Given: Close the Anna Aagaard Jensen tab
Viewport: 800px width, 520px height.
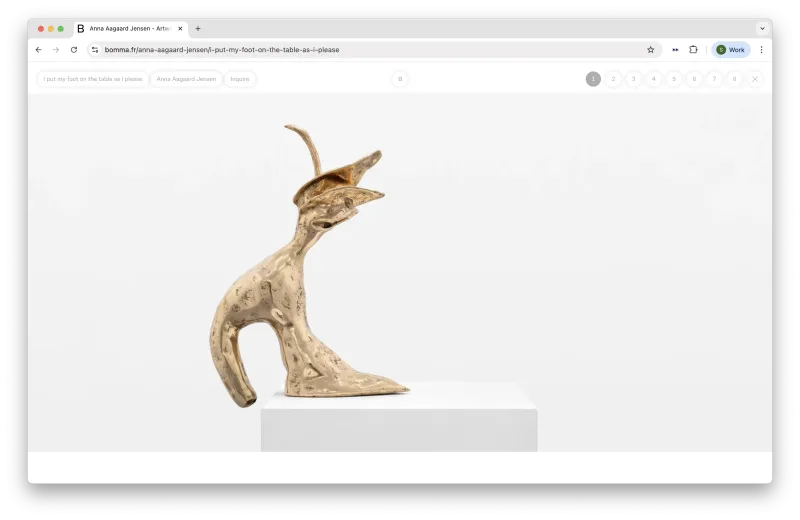Looking at the screenshot, I should 180,29.
